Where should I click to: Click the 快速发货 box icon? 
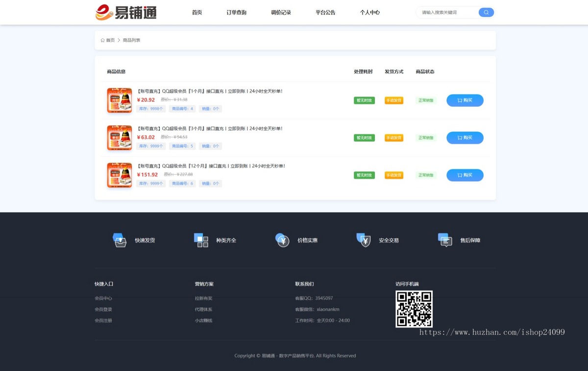coord(120,240)
